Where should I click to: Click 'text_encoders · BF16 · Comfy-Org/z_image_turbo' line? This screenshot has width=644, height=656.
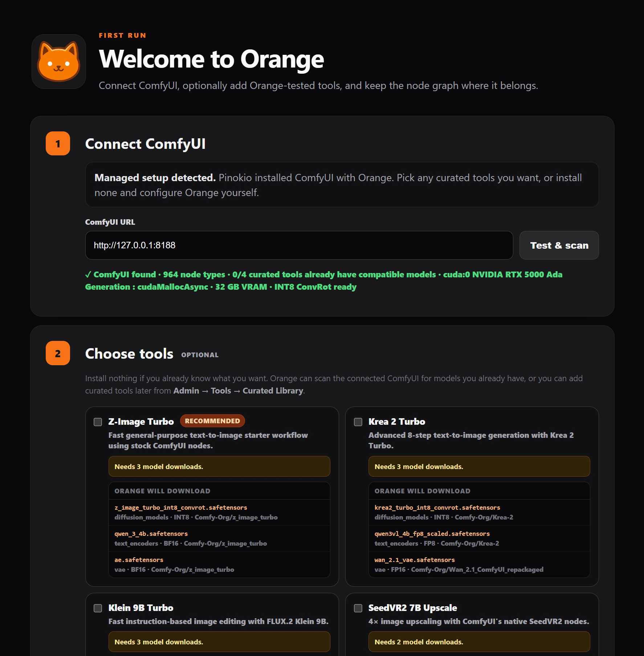191,543
